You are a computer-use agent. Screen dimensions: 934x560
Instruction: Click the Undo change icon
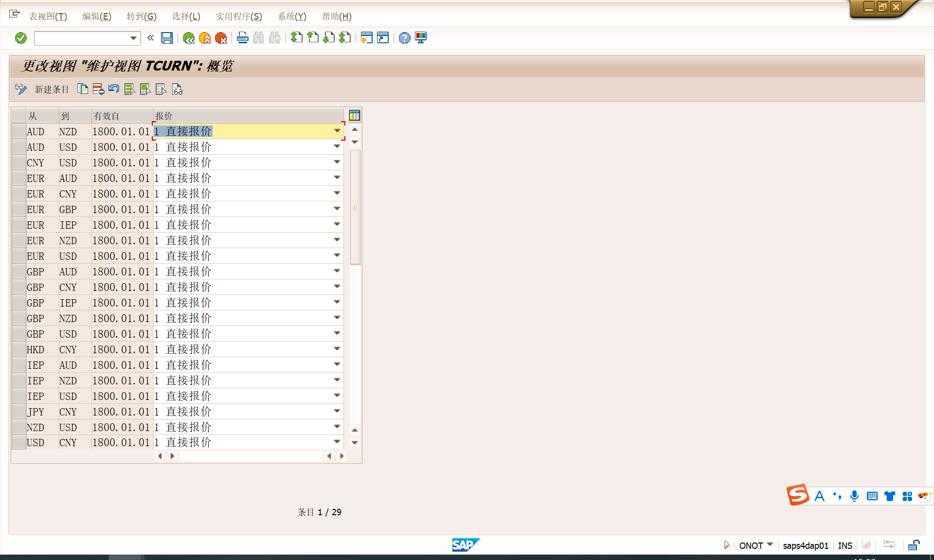point(114,89)
